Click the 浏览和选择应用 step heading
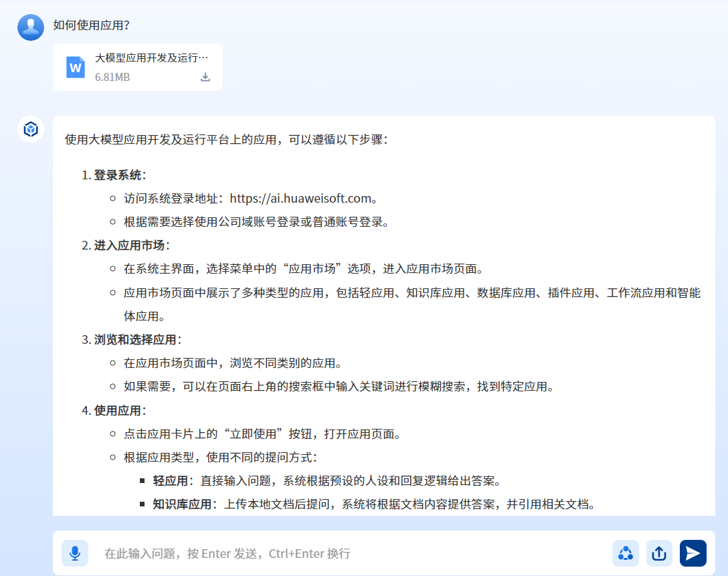Image resolution: width=728 pixels, height=576 pixels. click(x=136, y=339)
